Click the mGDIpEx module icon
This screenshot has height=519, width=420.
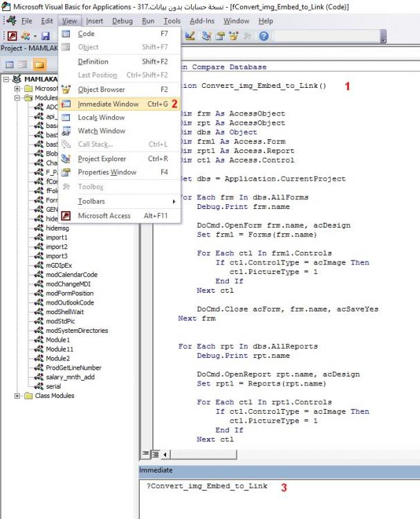39,265
